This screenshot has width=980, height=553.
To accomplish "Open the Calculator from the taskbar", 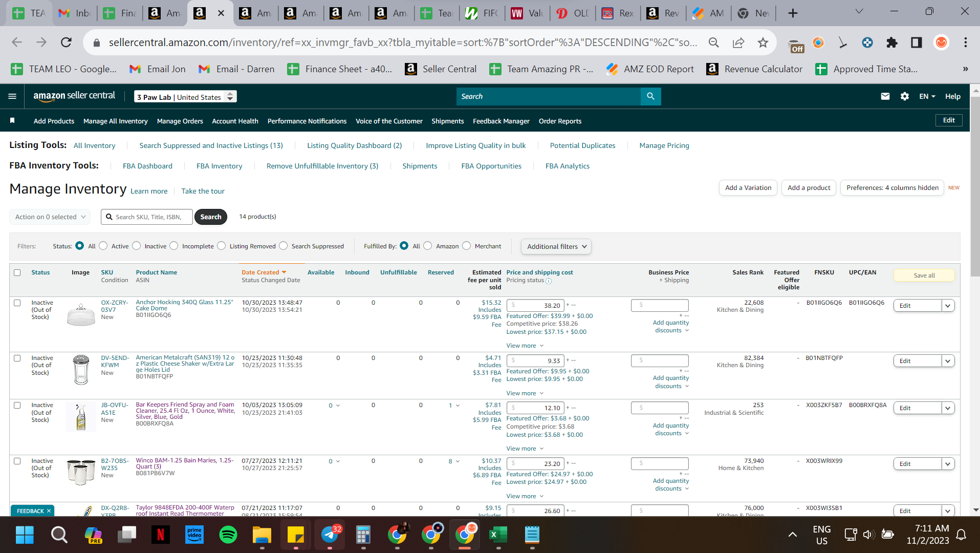I will tap(363, 535).
